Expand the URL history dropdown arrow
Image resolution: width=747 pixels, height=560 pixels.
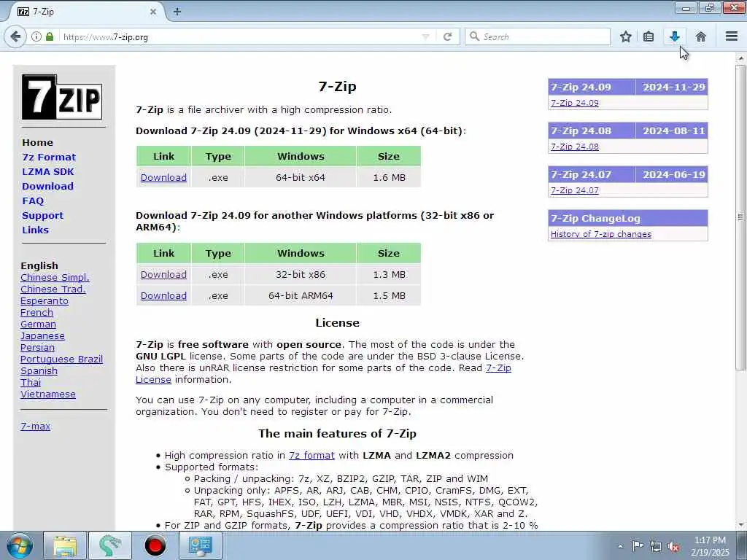pos(425,36)
